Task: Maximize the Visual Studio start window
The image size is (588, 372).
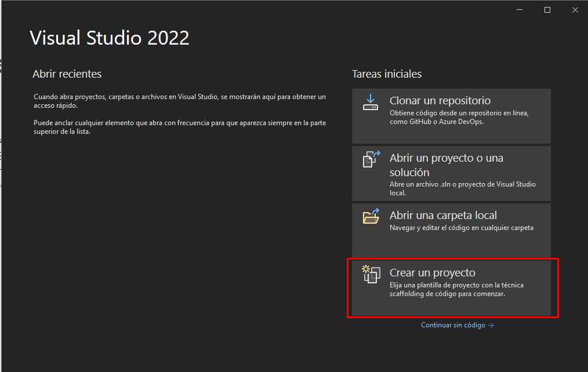Action: click(x=547, y=10)
